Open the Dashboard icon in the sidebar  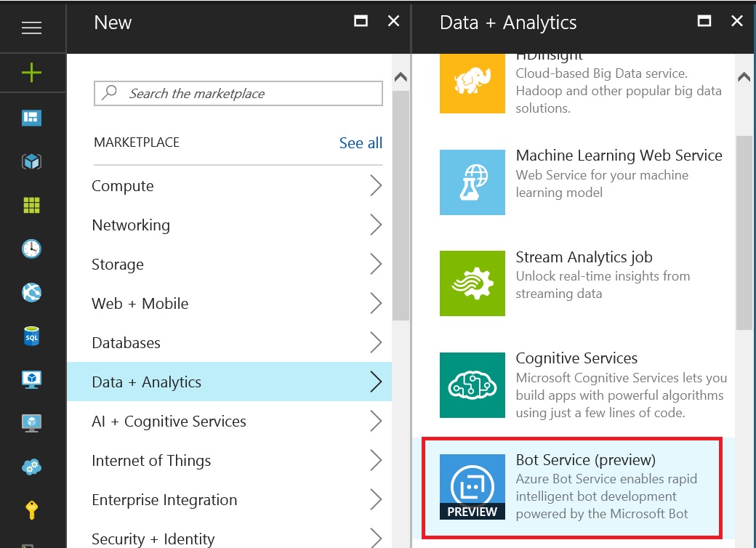coord(32,117)
